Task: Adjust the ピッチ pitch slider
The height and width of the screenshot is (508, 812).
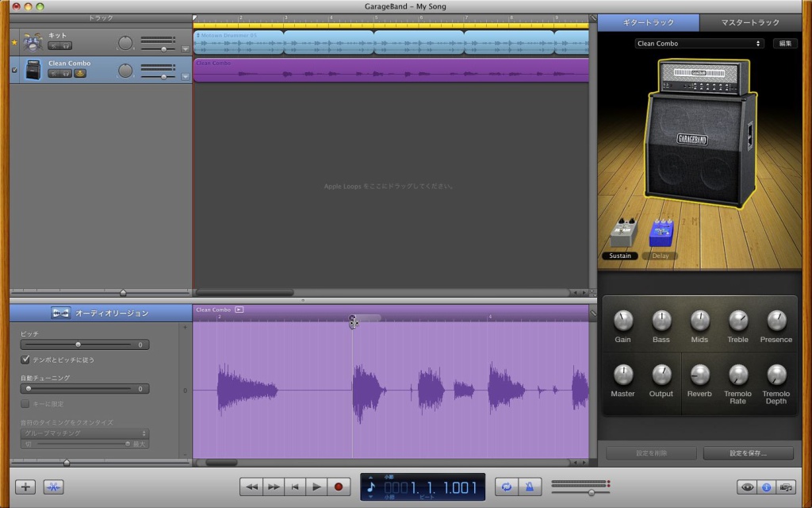Action: (79, 344)
